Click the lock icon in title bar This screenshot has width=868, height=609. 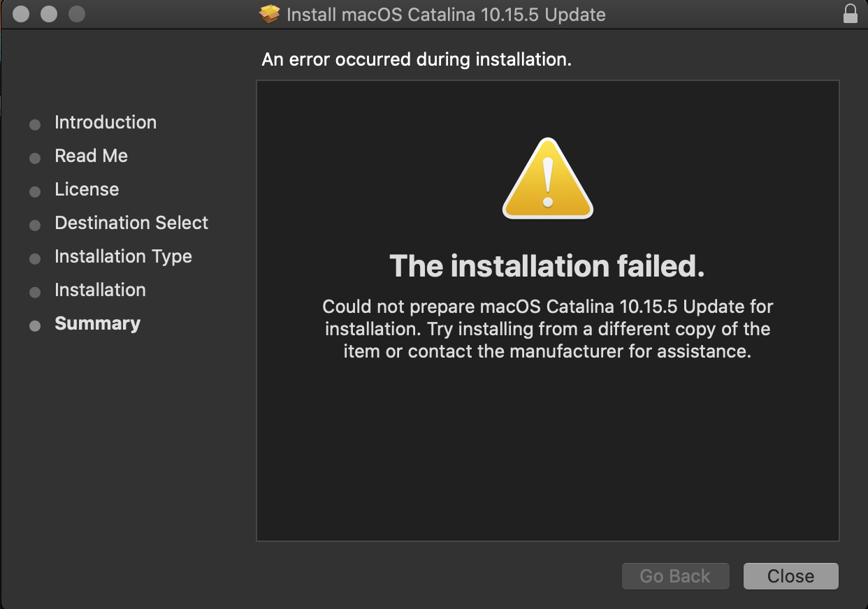coord(850,14)
